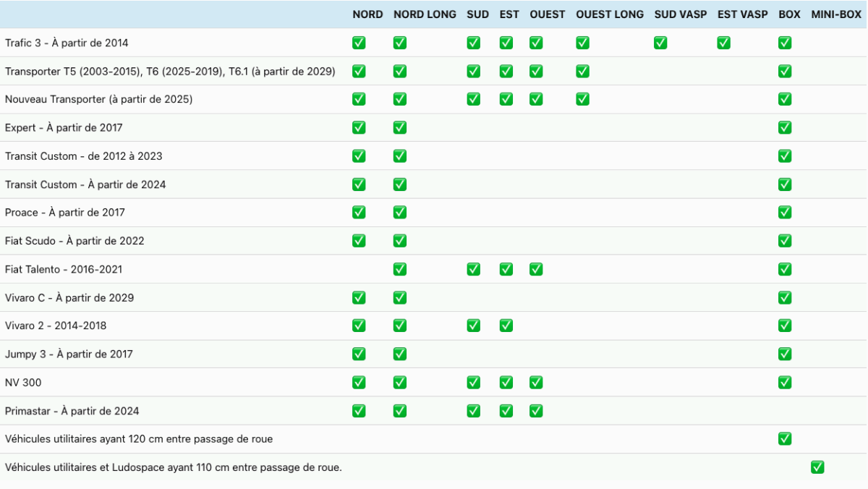Click the EST VASP check mark for Trafic 3

723,43
